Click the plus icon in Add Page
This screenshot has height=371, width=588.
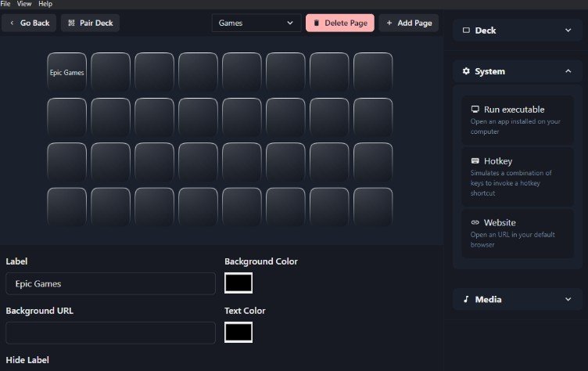click(389, 23)
